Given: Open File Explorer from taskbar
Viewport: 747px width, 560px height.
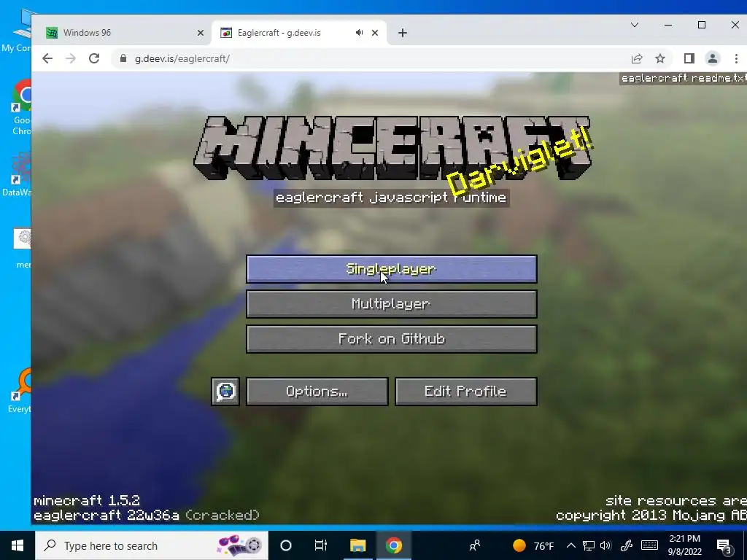Looking at the screenshot, I should click(357, 545).
